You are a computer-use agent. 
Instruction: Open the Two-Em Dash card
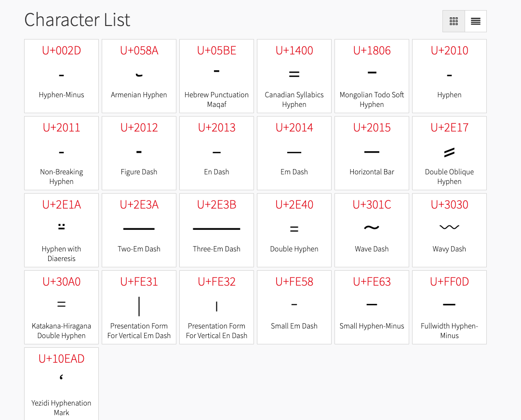click(139, 230)
